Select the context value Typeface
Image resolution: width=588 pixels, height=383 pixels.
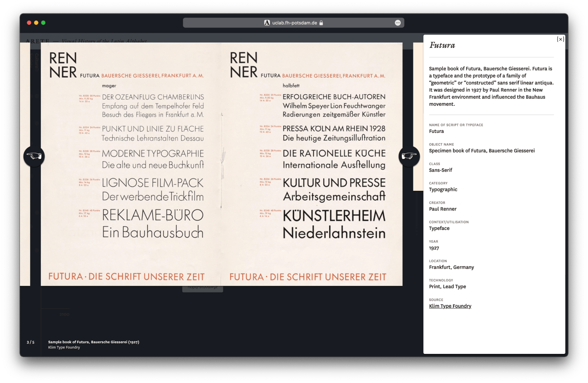point(439,228)
